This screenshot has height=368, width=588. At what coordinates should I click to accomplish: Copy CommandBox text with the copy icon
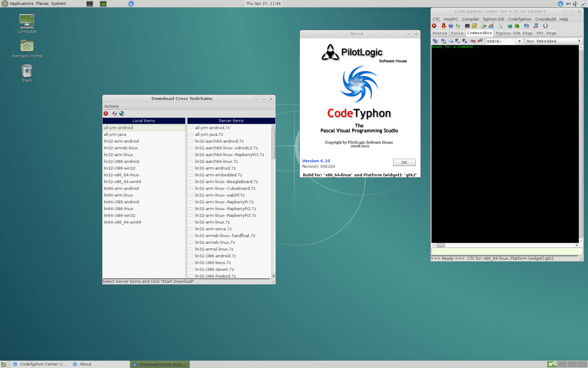click(450, 41)
